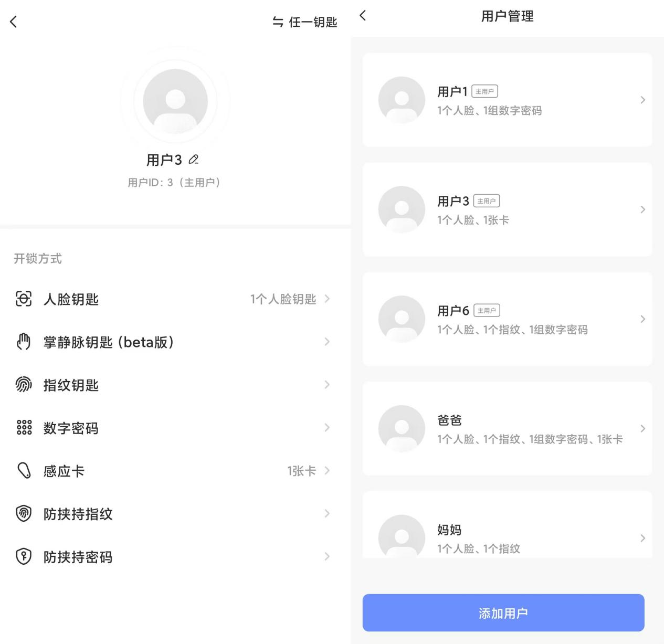Open the 用户6 list item
This screenshot has height=644, width=664.
click(507, 319)
